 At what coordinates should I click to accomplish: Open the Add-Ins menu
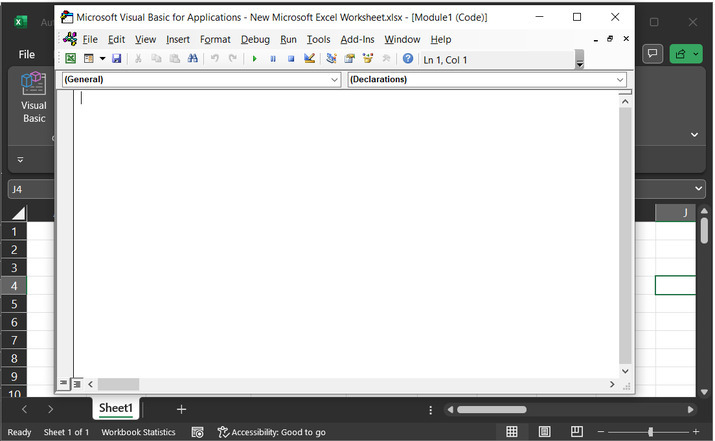pyautogui.click(x=358, y=40)
